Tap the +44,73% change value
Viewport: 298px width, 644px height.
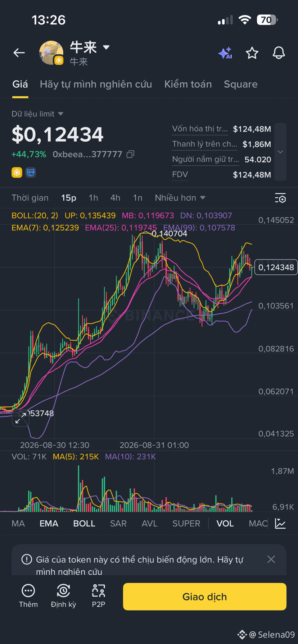point(29,154)
